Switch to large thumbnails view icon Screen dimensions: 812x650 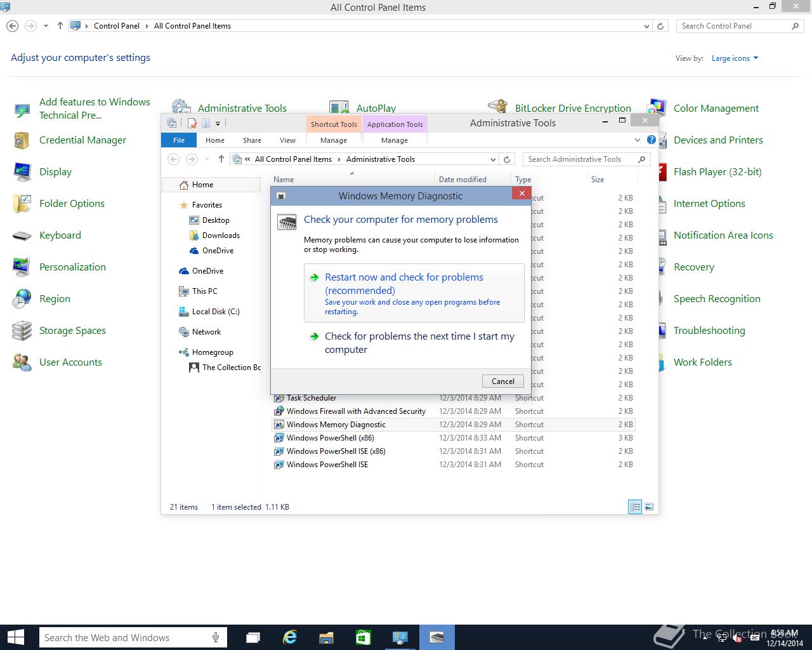(x=649, y=507)
